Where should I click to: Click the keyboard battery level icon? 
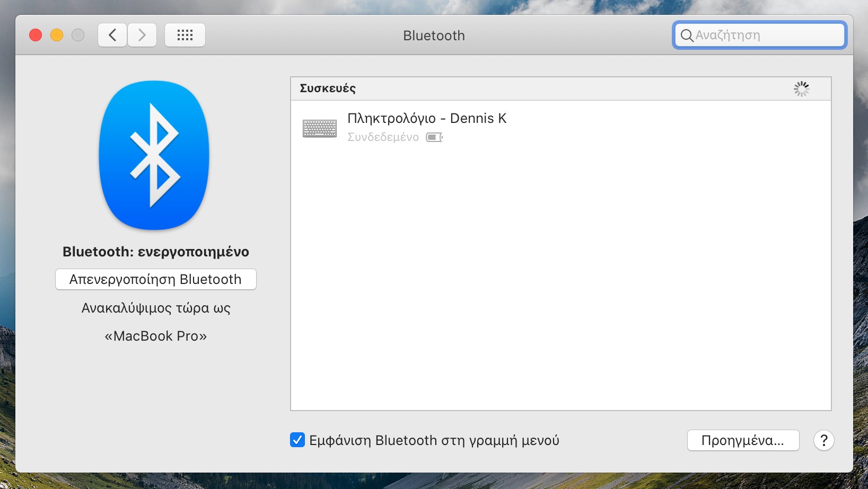tap(434, 138)
